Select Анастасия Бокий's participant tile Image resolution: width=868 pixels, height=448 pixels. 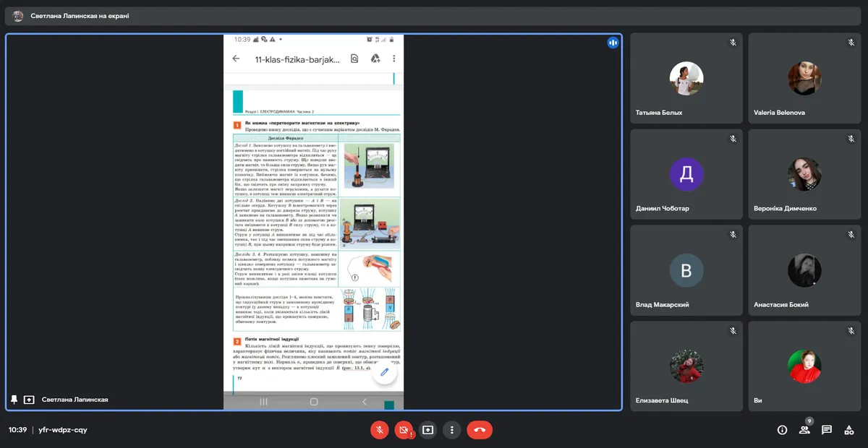point(804,270)
